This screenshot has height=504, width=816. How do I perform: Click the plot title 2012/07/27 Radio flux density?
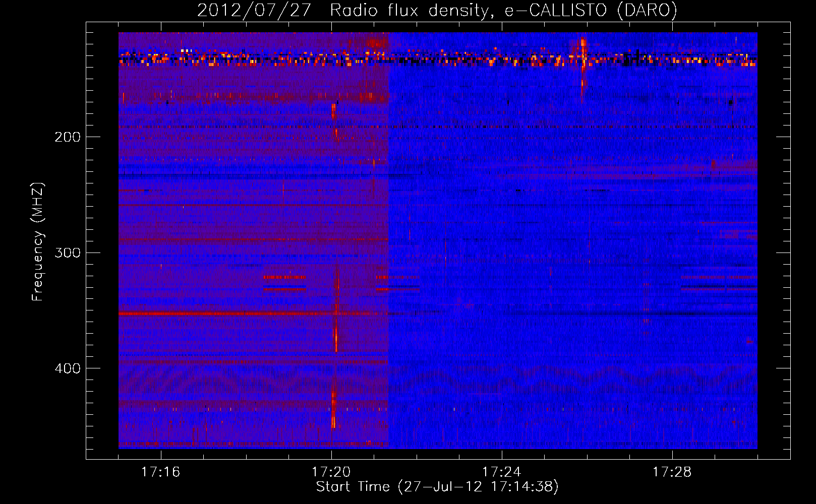437,10
